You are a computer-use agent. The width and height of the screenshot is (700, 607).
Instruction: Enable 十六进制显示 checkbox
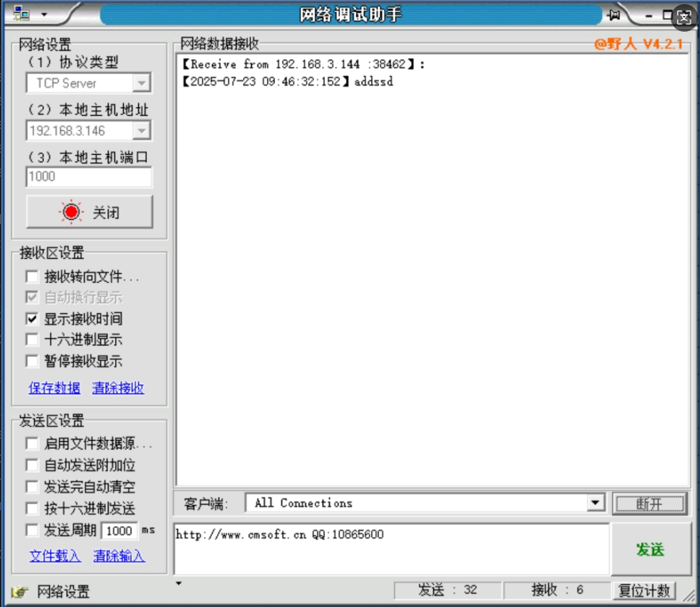point(32,340)
